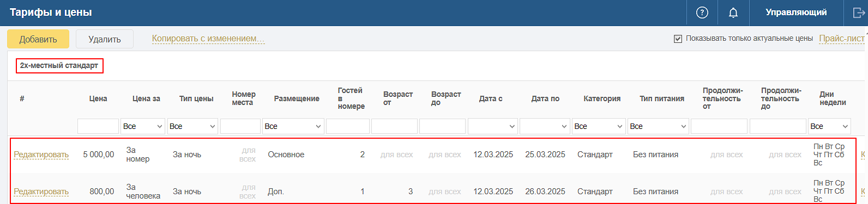The height and width of the screenshot is (204, 868).
Task: Open 'Копировать с изменением…' link
Action: click(208, 39)
